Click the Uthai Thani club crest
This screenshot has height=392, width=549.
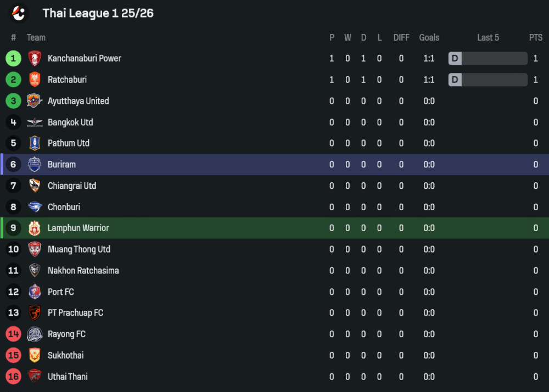35,377
